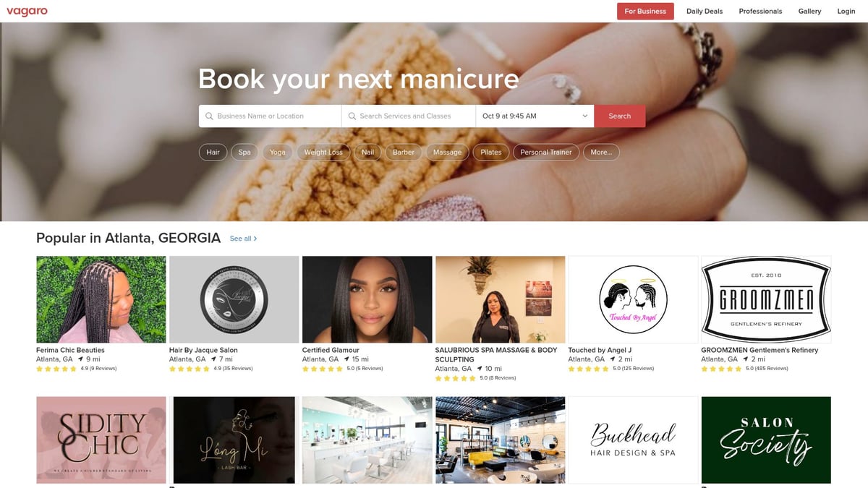Open the Gallery menu item
The image size is (868, 488).
[x=809, y=11]
